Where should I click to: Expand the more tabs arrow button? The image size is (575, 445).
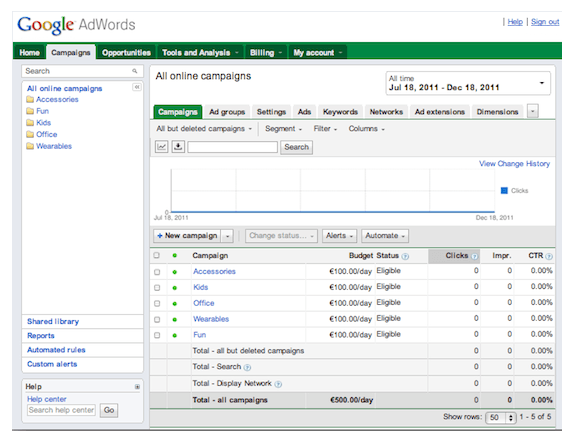click(532, 111)
